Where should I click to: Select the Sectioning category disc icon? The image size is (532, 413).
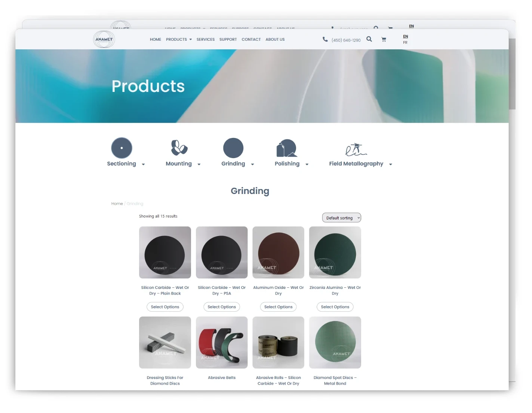coord(122,148)
